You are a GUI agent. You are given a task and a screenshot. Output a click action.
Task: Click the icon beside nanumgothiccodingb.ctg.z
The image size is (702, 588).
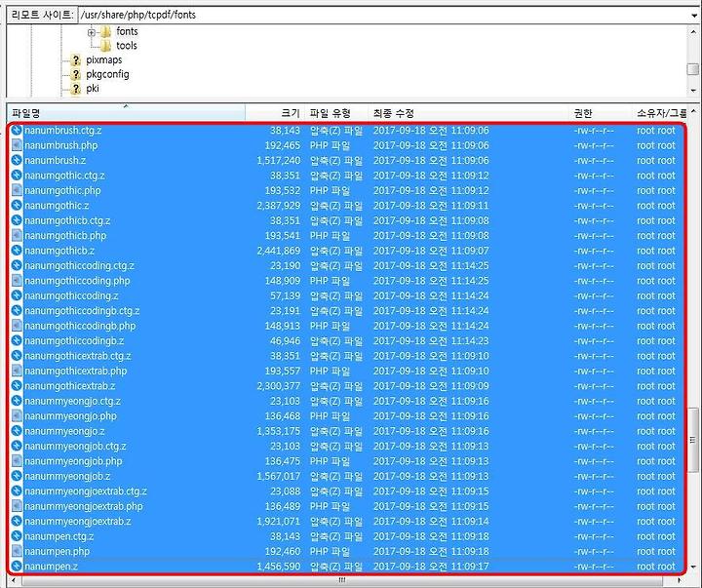coord(17,311)
